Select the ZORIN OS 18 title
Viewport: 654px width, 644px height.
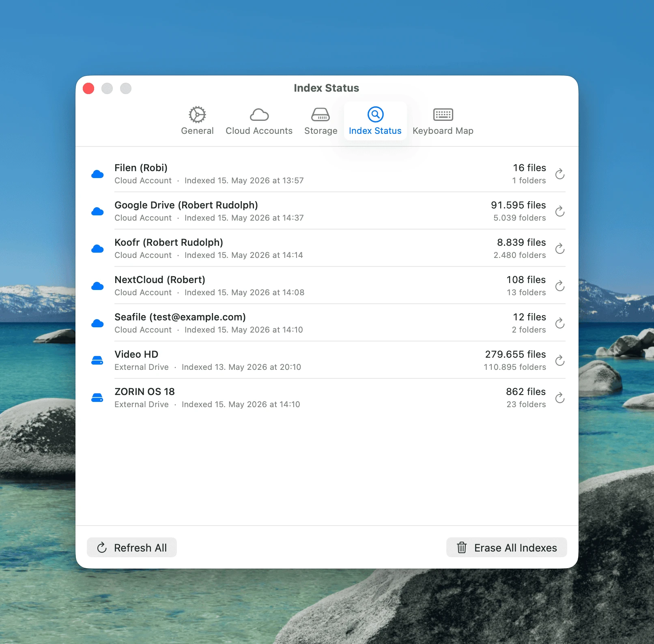(144, 392)
